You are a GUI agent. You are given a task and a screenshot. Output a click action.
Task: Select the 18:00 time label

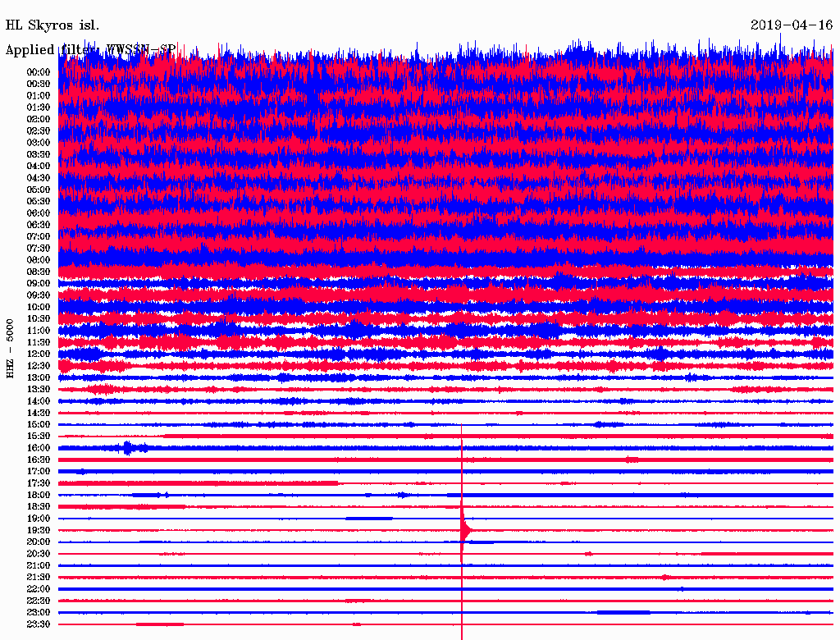[x=39, y=496]
